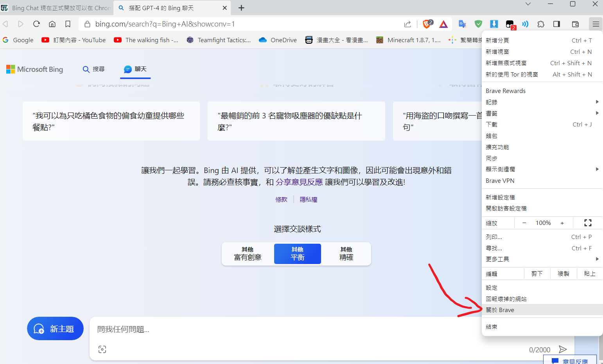The height and width of the screenshot is (364, 603).
Task: Open Brave Rewards menu entry
Action: (542, 91)
